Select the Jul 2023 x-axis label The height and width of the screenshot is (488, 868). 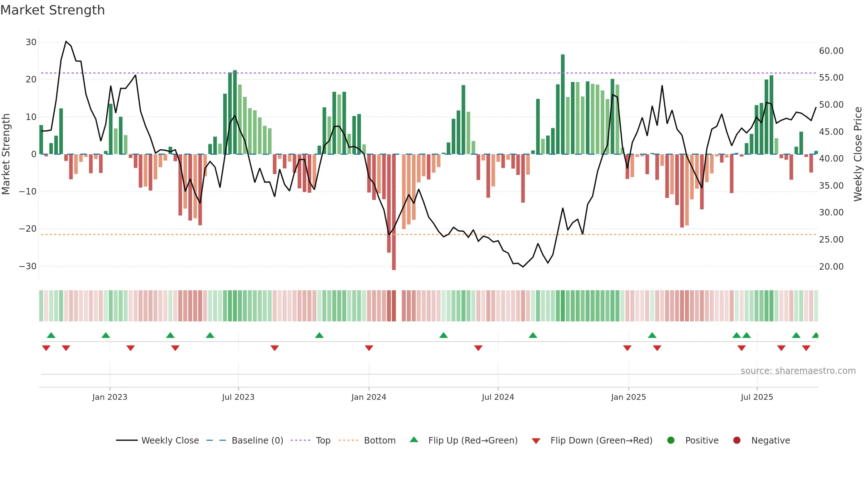point(238,397)
